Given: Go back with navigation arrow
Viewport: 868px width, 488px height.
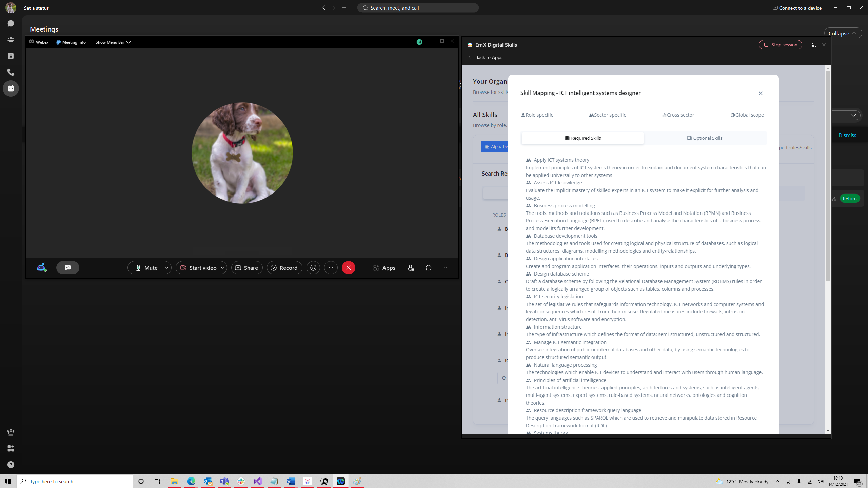Looking at the screenshot, I should (324, 8).
